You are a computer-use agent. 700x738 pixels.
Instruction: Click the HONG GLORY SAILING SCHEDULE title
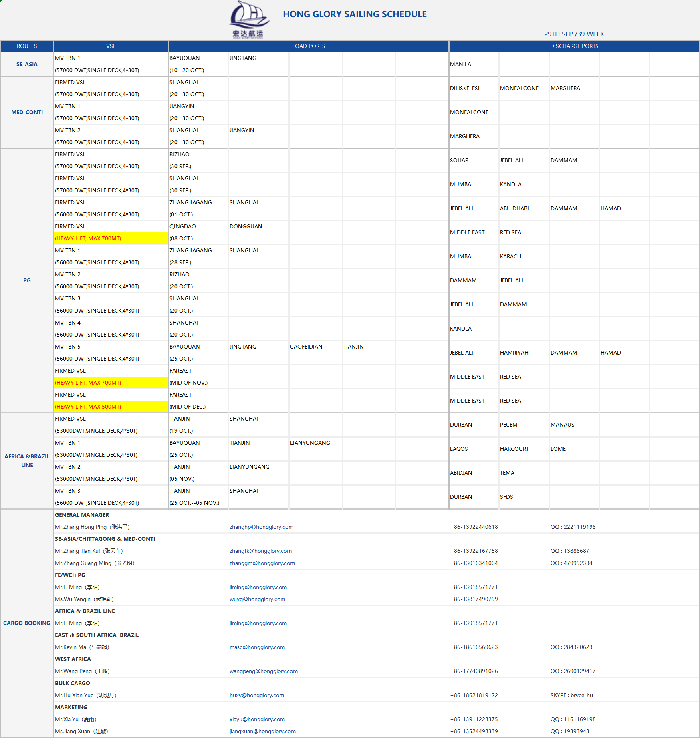coord(355,14)
